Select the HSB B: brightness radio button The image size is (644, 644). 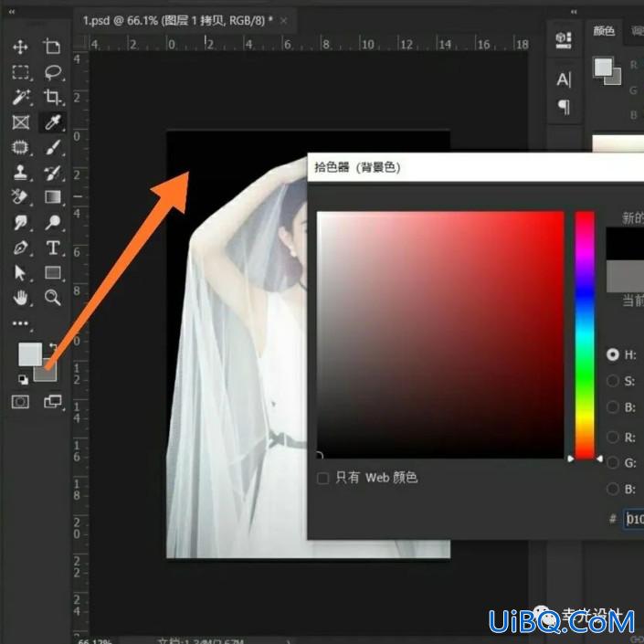[613, 407]
